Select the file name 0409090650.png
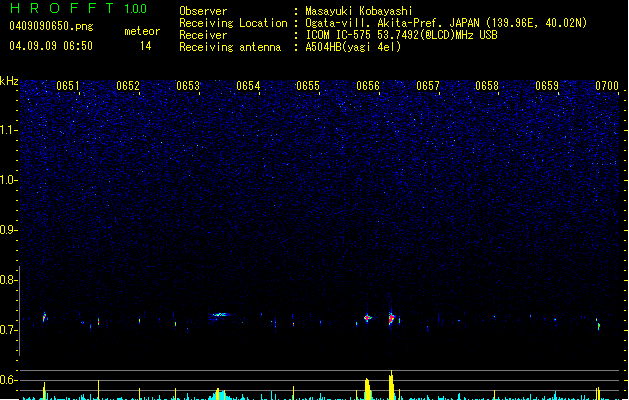The height and width of the screenshot is (400, 629). [51, 26]
